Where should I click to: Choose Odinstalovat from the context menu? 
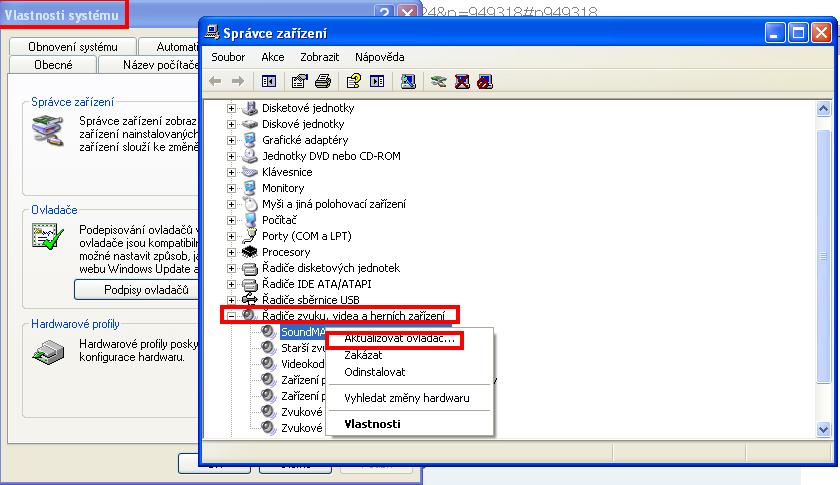[x=374, y=372]
